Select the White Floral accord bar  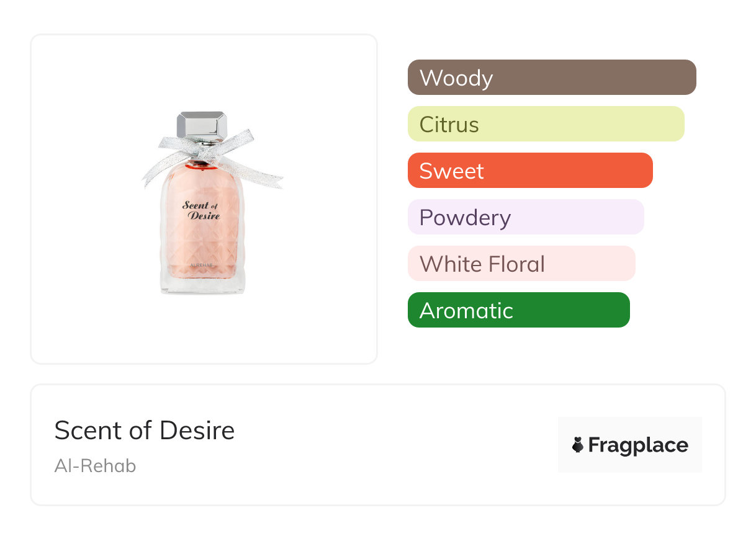coord(521,264)
